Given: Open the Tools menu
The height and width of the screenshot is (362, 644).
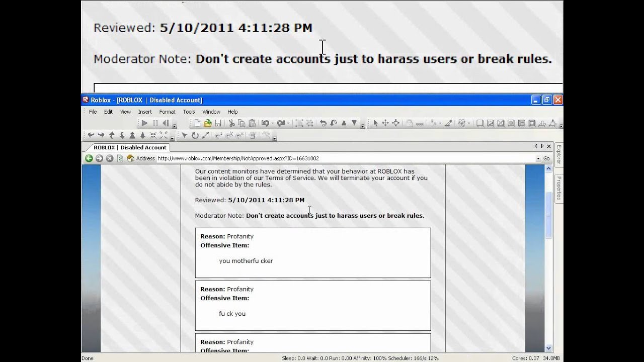Looking at the screenshot, I should click(189, 112).
